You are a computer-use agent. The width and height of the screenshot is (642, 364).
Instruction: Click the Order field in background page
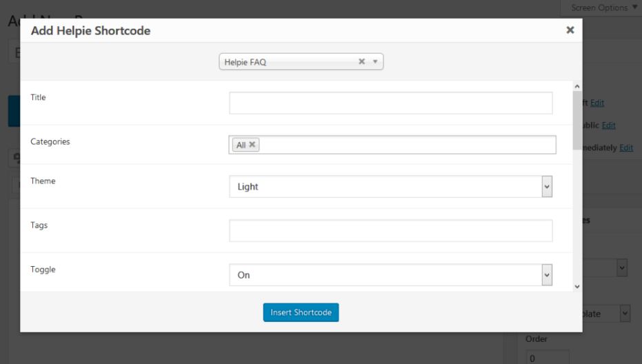pos(548,357)
